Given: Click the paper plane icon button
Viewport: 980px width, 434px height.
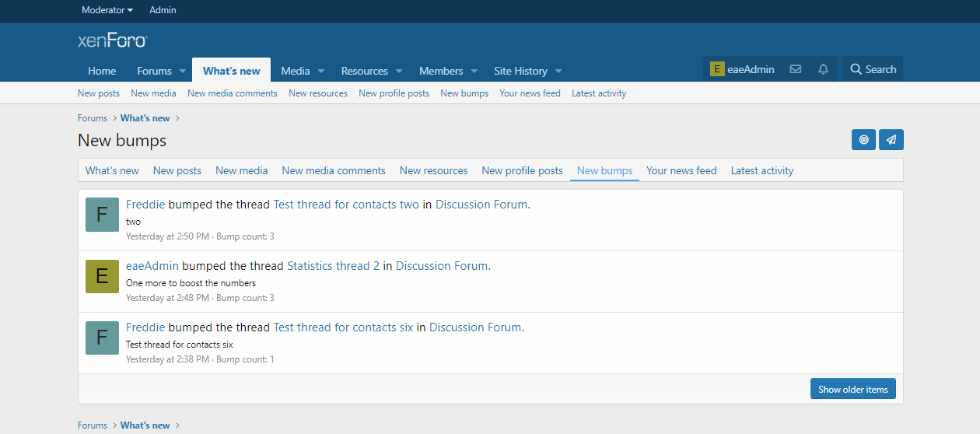Looking at the screenshot, I should click(x=891, y=140).
